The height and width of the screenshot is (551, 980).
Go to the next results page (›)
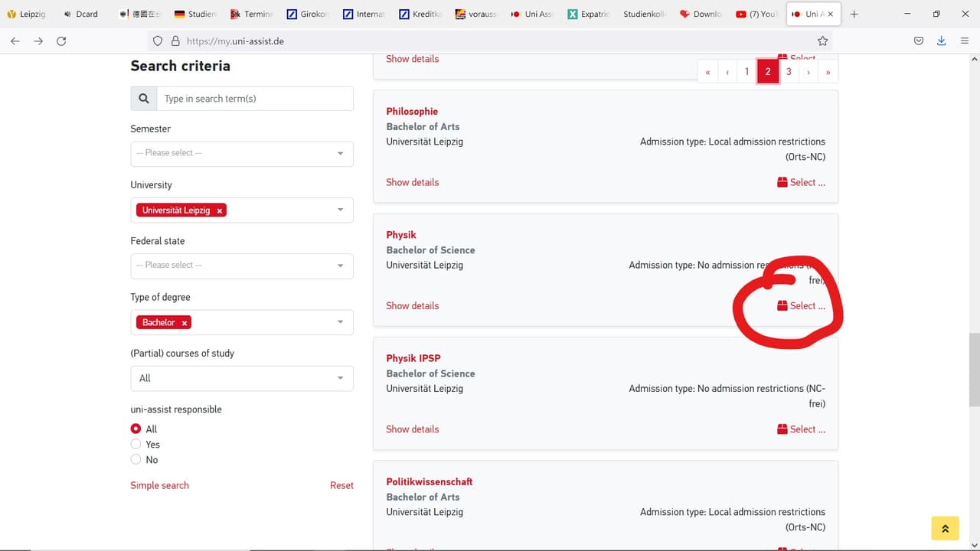tap(808, 72)
